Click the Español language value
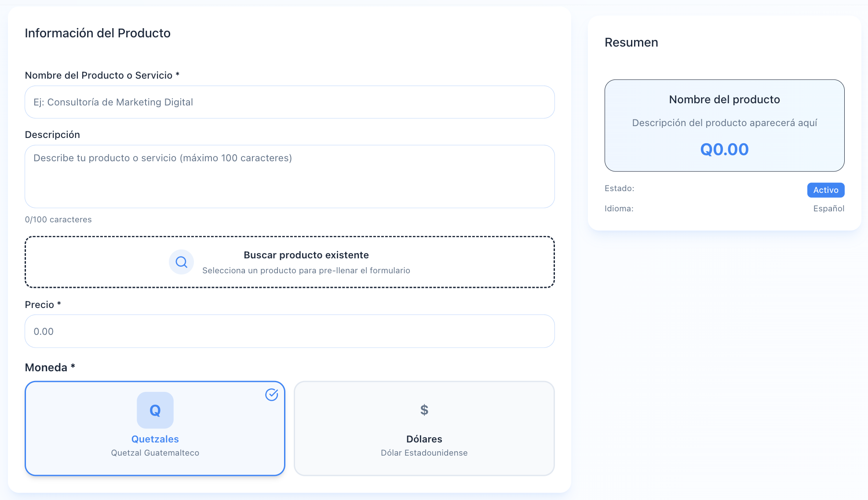Viewport: 868px width, 500px height. point(828,209)
